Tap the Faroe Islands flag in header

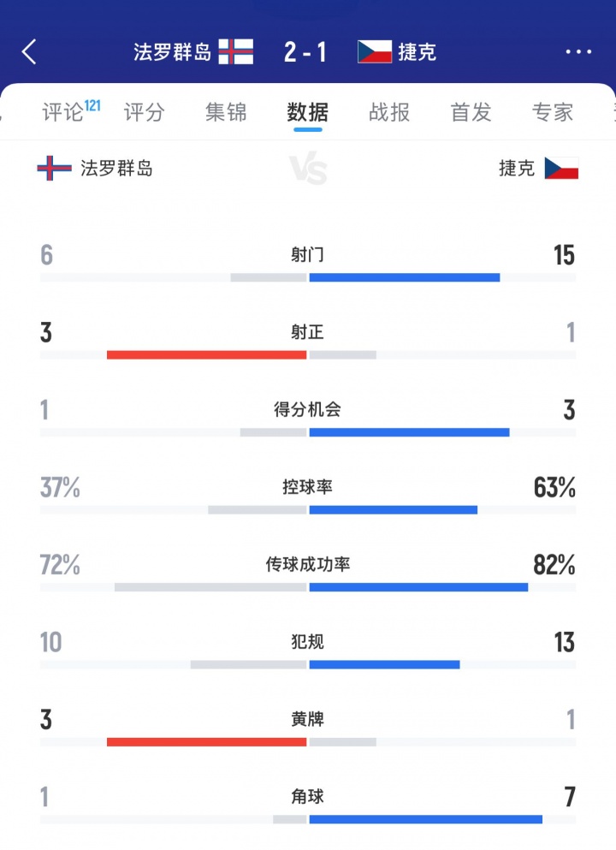236,51
